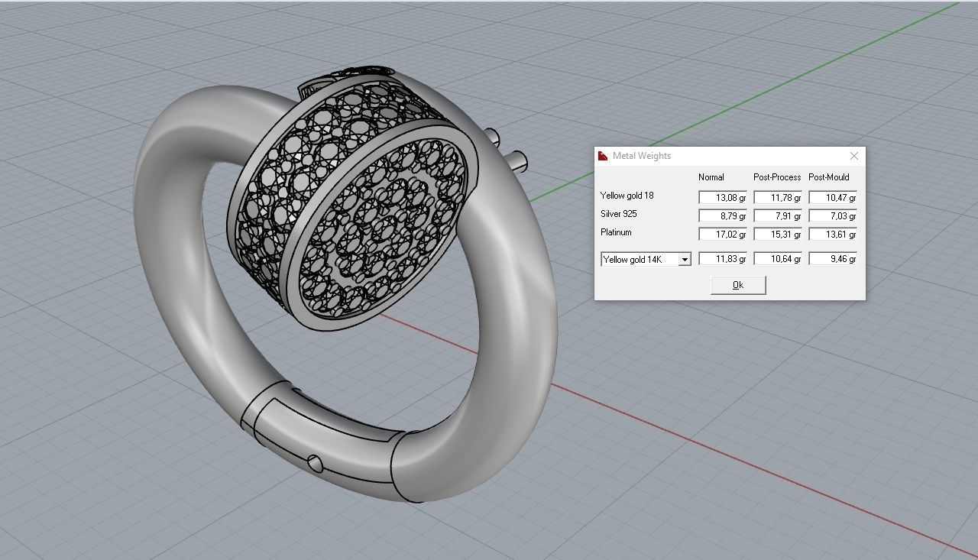
Task: Click the Metal Weights title bar text
Action: pyautogui.click(x=642, y=156)
